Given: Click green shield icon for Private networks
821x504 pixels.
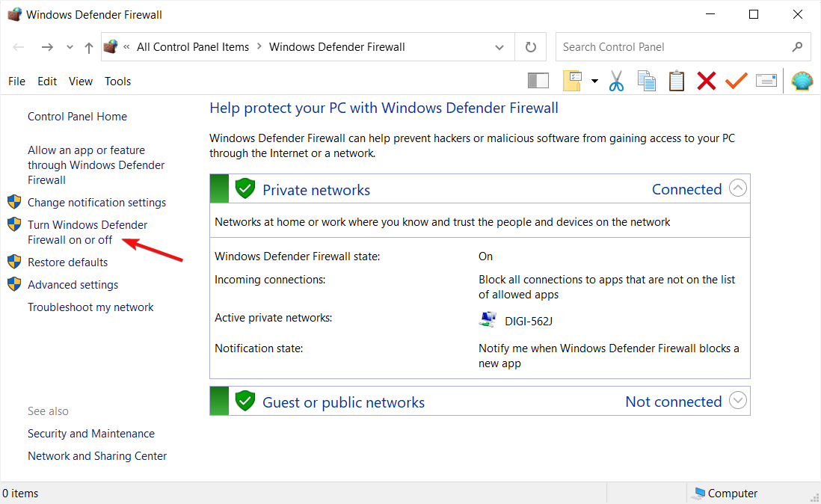Looking at the screenshot, I should pyautogui.click(x=245, y=188).
